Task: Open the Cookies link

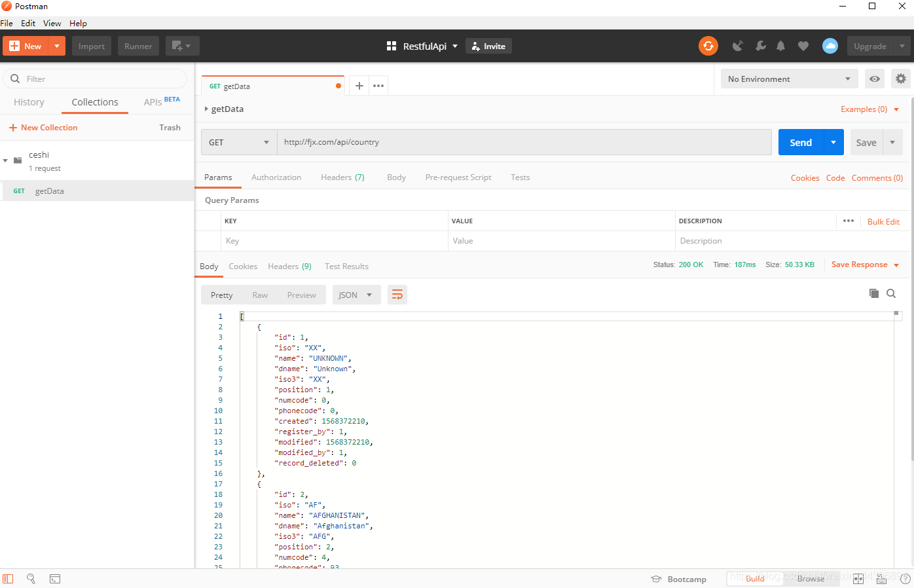Action: coord(805,178)
